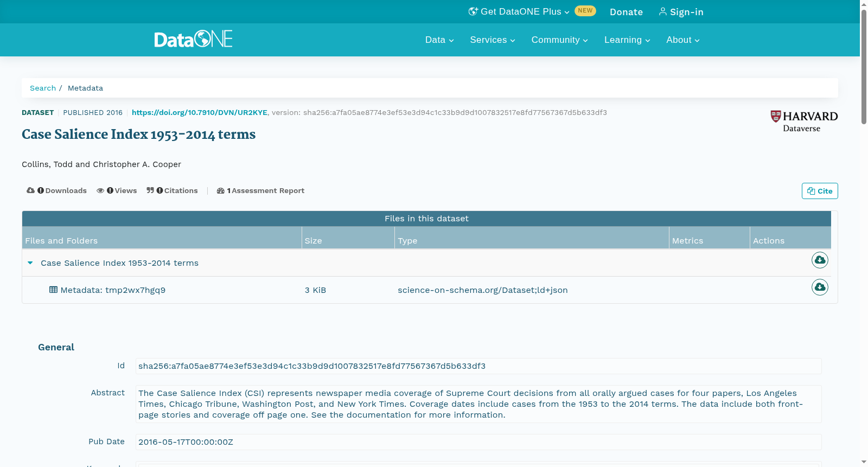Click the Metadata breadcrumb text
Screen dimensions: 868x467
(85, 88)
